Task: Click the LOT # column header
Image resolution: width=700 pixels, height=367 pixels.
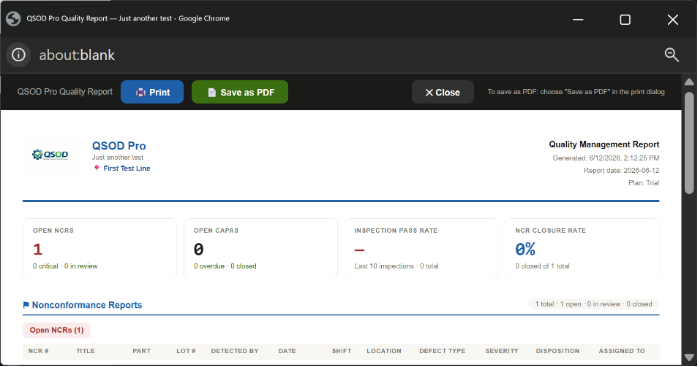Action: [186, 351]
